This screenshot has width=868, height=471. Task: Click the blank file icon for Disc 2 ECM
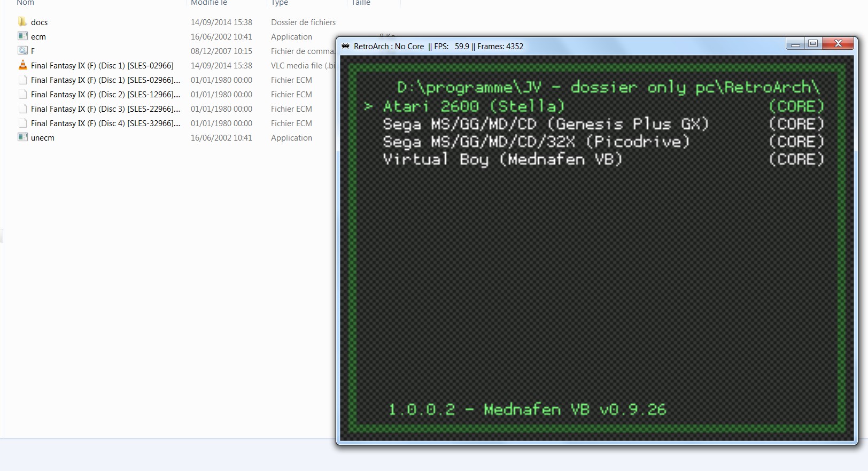coord(22,94)
